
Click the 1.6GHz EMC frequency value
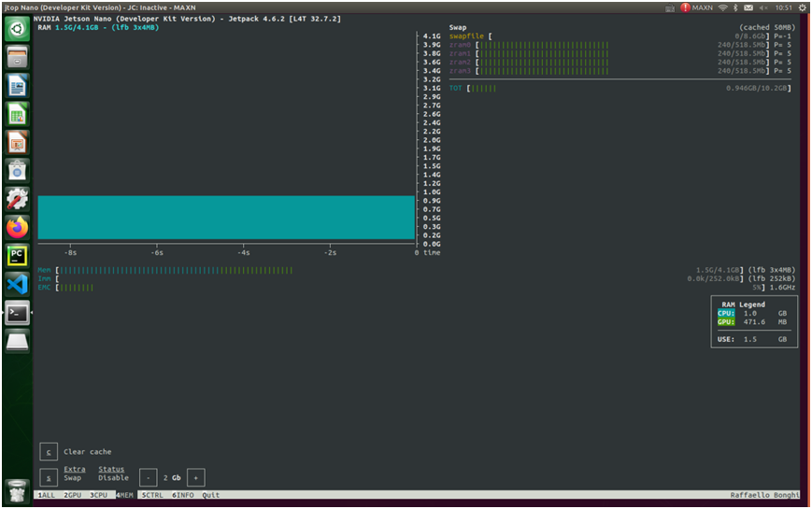pyautogui.click(x=782, y=288)
